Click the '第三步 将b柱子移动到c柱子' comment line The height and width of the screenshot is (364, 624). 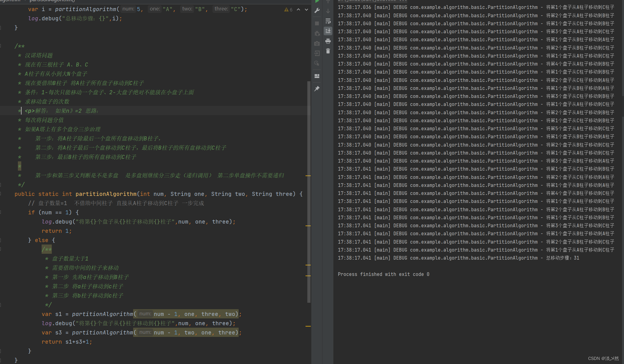(x=88, y=296)
